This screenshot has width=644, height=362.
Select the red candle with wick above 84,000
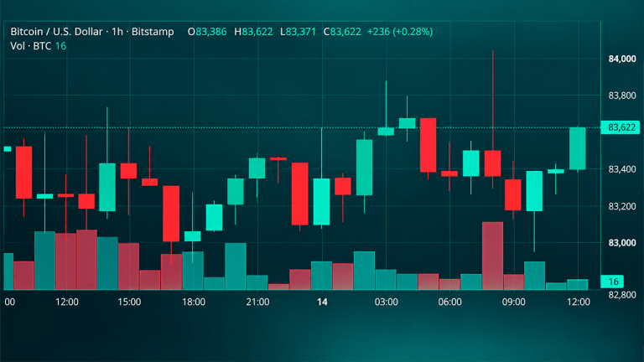tap(492, 163)
